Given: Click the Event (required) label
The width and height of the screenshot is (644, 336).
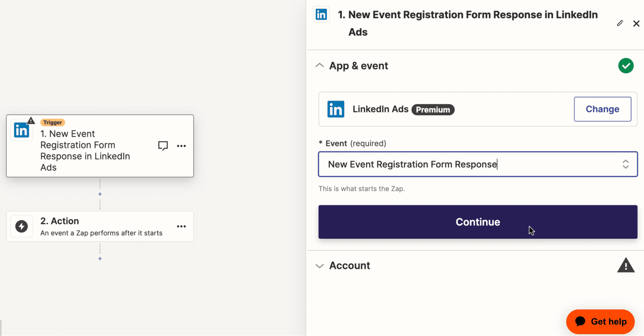Looking at the screenshot, I should (352, 143).
